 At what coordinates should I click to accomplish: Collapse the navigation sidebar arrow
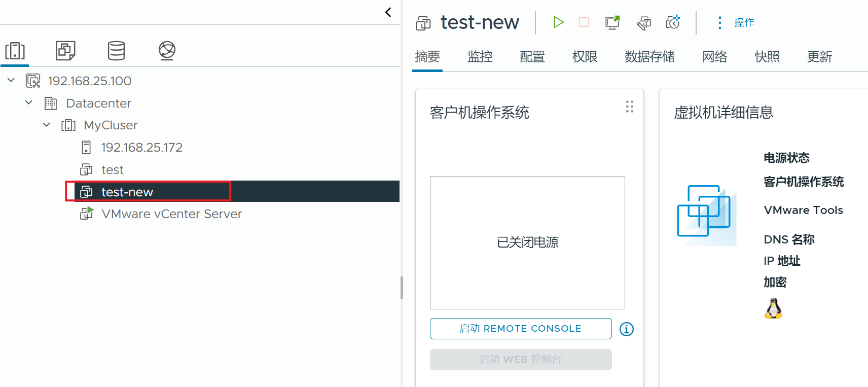pos(388,12)
